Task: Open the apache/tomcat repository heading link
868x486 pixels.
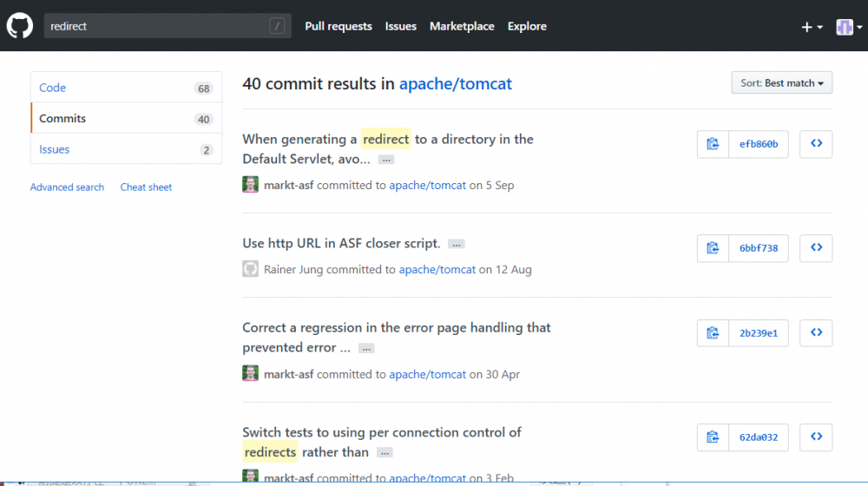Action: click(455, 84)
